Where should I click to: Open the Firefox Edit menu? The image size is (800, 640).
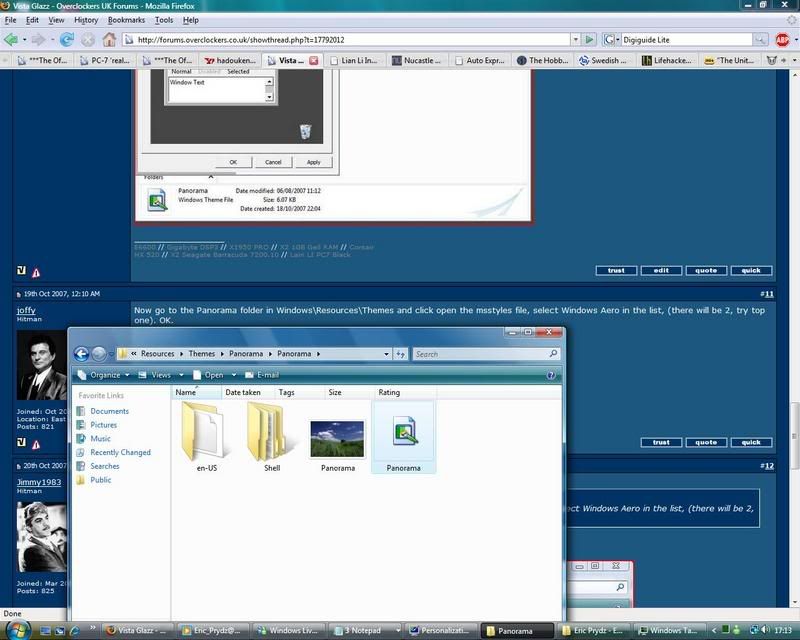point(32,20)
